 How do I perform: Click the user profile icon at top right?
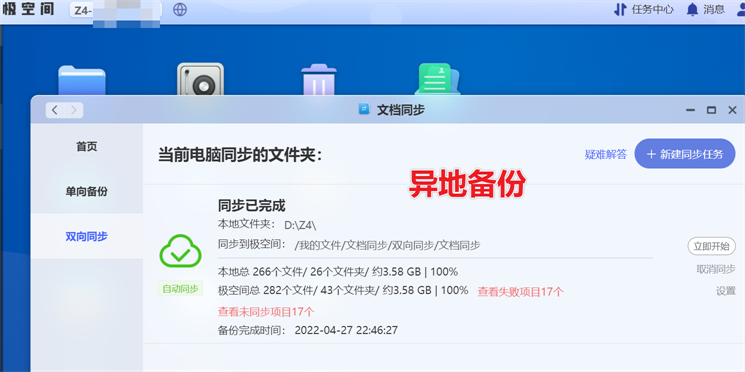(740, 10)
